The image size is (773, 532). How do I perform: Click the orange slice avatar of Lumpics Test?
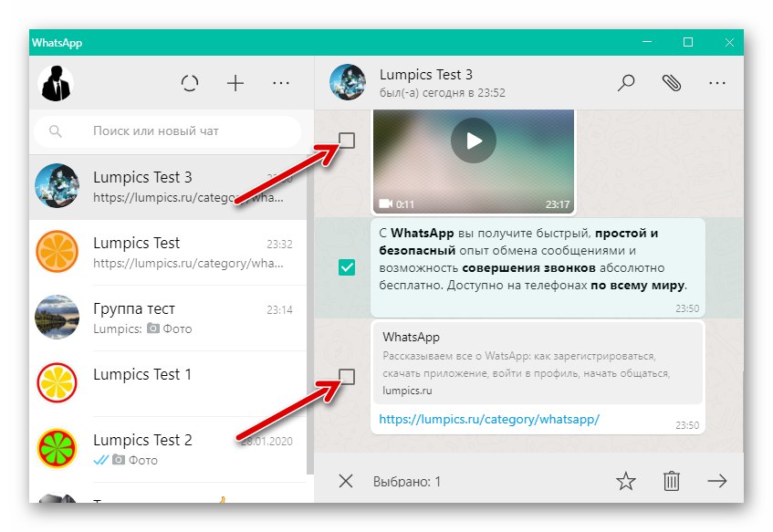[x=57, y=252]
